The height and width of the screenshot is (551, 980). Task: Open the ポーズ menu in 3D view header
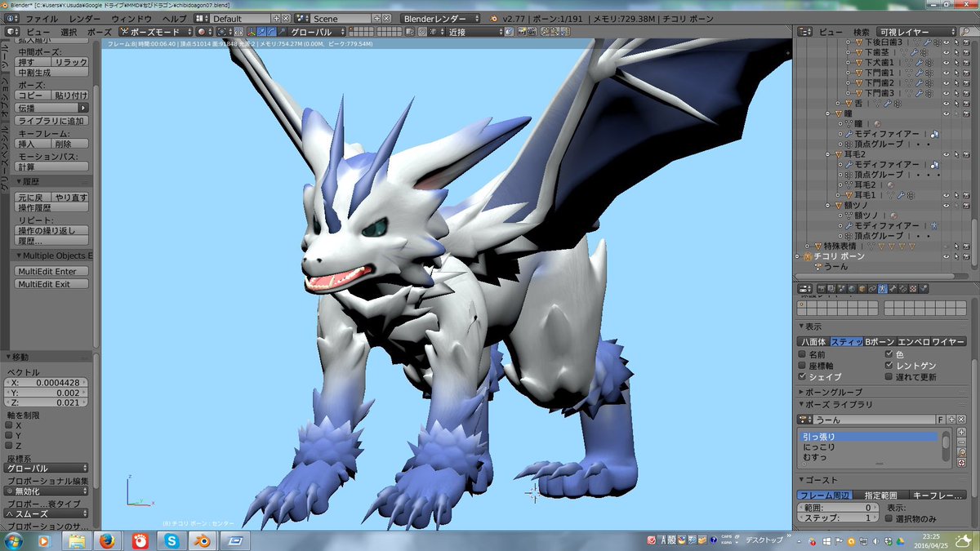(99, 32)
